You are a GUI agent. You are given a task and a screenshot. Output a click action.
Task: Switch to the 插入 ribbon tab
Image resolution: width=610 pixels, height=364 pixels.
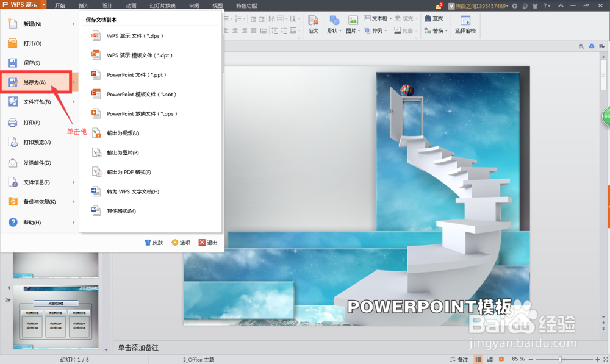84,5
